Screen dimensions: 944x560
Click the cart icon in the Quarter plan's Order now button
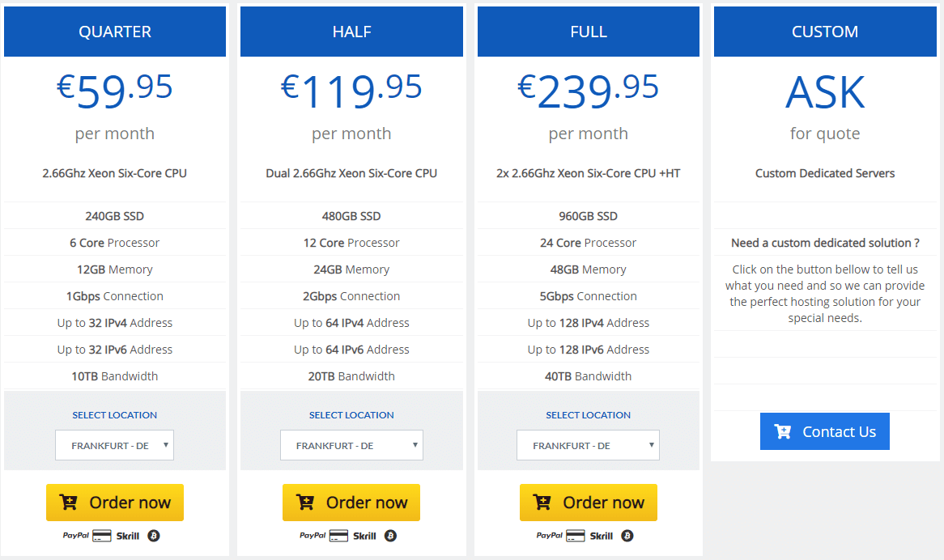click(68, 503)
